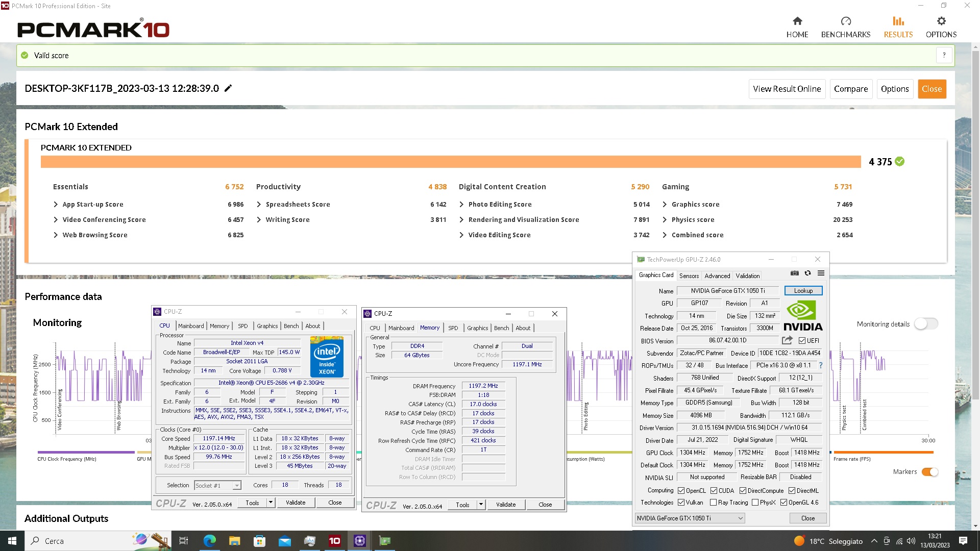Toggle DirectML checkbox in GPU-Z

[x=792, y=491]
